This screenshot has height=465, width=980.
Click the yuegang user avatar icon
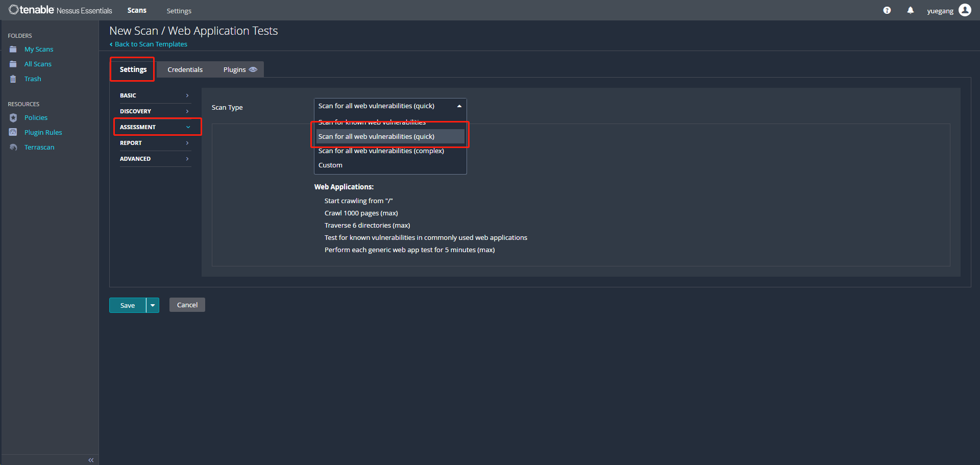(965, 10)
